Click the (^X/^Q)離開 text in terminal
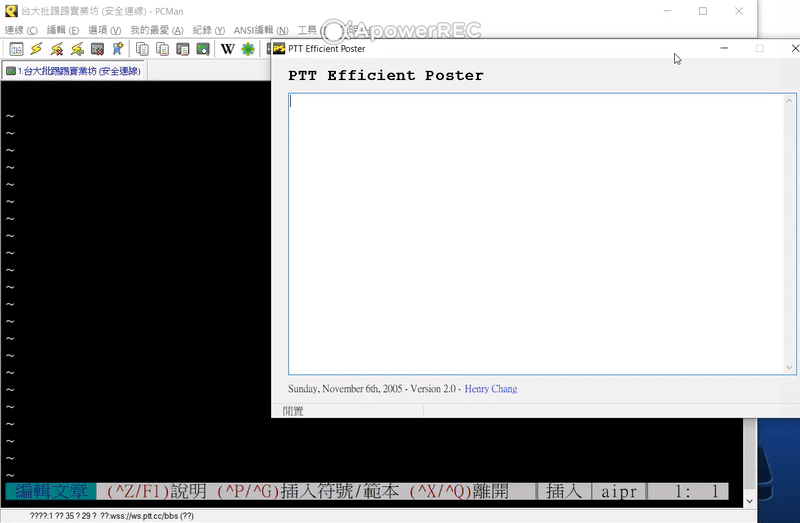This screenshot has width=800, height=523. [459, 491]
